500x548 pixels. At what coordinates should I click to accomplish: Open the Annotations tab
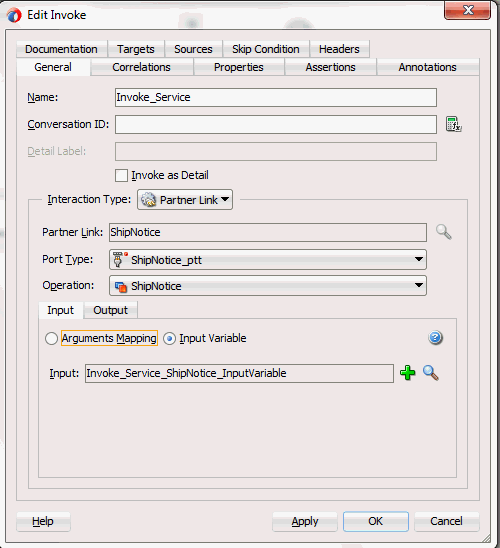[x=428, y=67]
